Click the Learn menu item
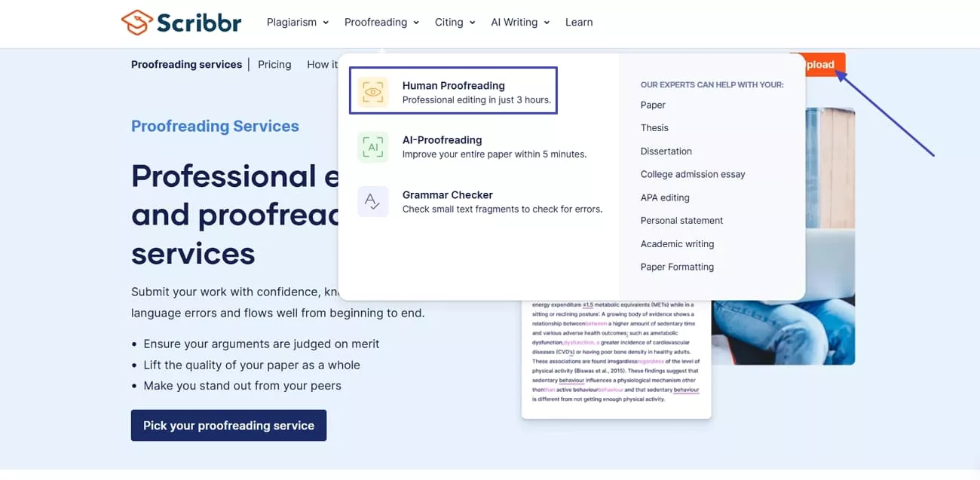The width and height of the screenshot is (980, 480). [x=579, y=22]
